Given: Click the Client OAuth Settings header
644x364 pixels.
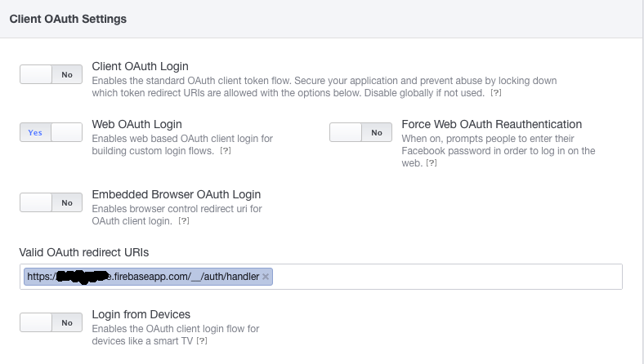Looking at the screenshot, I should (x=68, y=18).
